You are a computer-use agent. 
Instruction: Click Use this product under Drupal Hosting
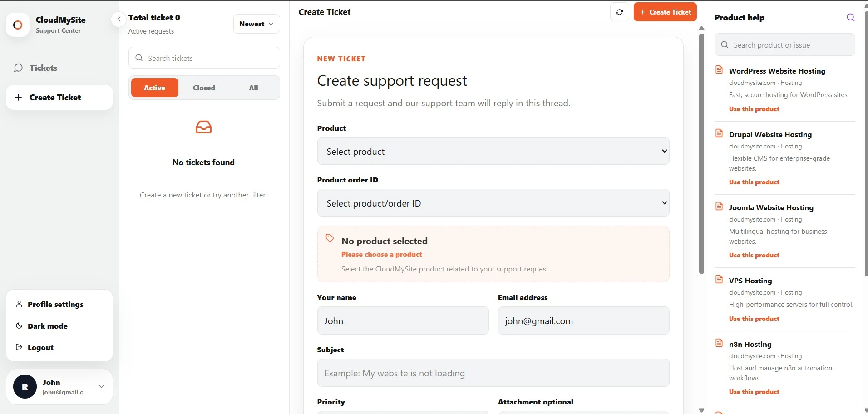click(x=754, y=182)
